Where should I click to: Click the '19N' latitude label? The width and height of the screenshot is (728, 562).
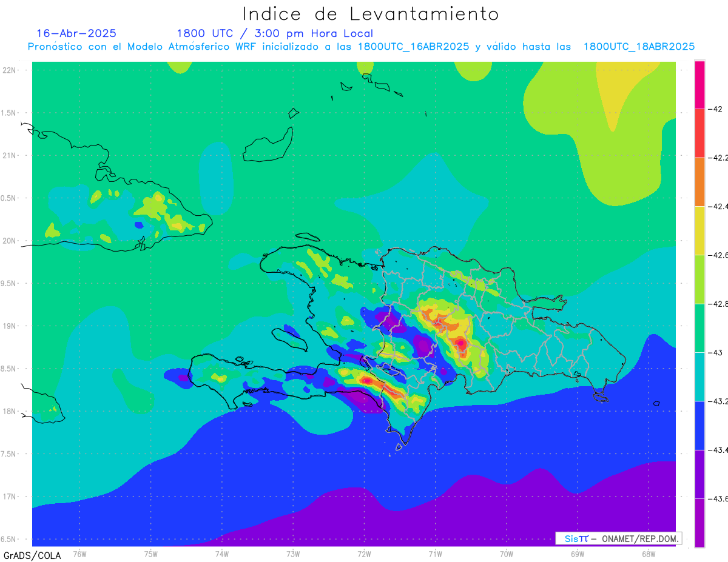pyautogui.click(x=10, y=326)
